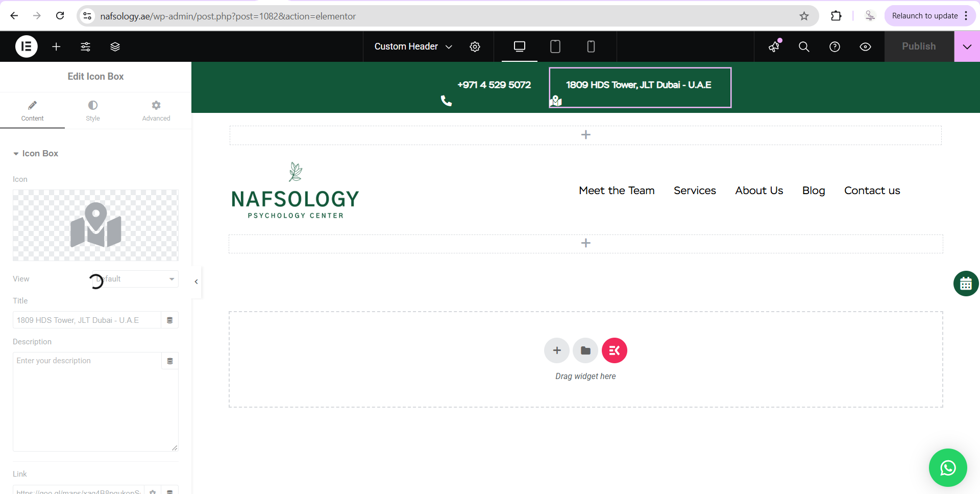Viewport: 980px width, 494px height.
Task: Add section via lower plus bar
Action: (x=585, y=243)
